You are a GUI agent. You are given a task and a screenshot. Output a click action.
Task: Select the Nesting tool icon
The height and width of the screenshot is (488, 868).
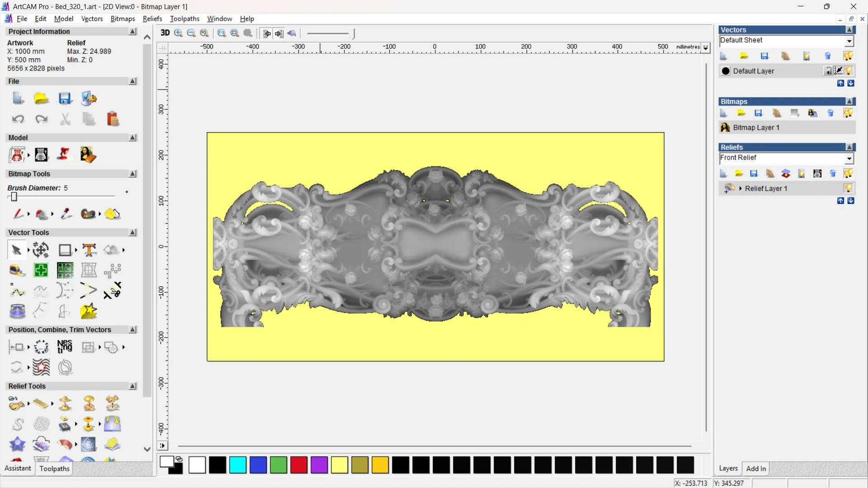coord(65,347)
